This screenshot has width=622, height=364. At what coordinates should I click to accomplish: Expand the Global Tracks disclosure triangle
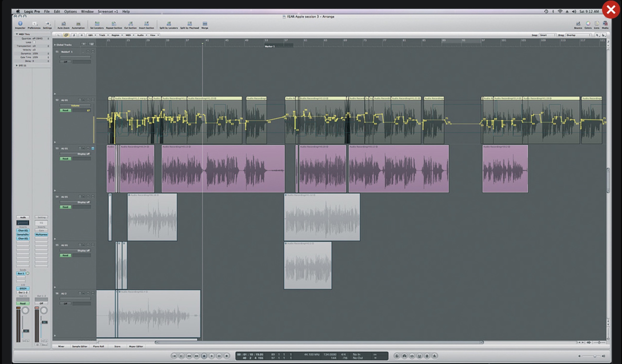pos(55,45)
